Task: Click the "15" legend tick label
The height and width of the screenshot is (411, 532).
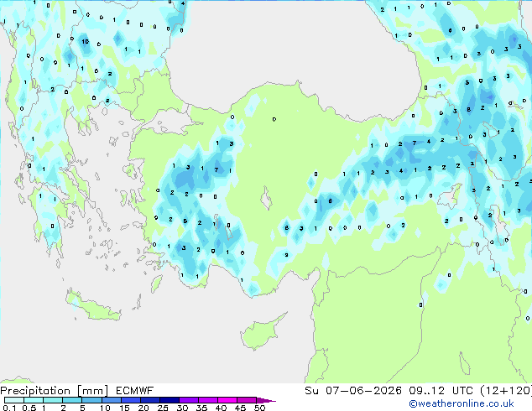Action: 124,408
